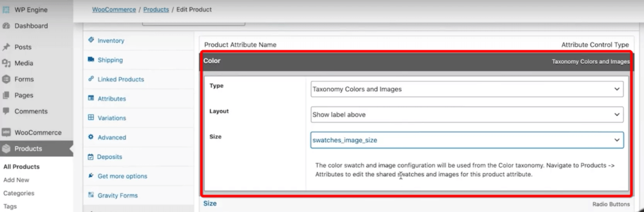Screen dimensions: 644x212
Task: Click the Posts pin icon
Action: [6, 47]
